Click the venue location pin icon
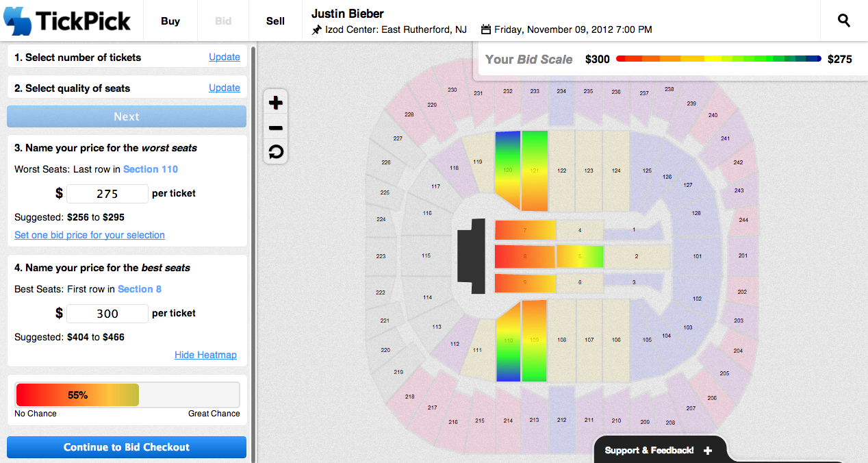This screenshot has height=463, width=868. point(317,29)
